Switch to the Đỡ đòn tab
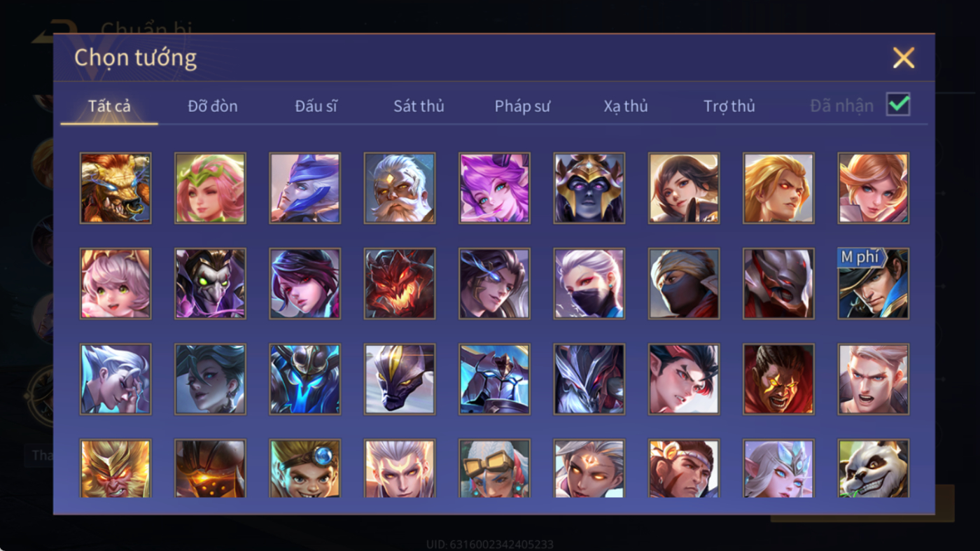The height and width of the screenshot is (551, 980). (x=213, y=106)
